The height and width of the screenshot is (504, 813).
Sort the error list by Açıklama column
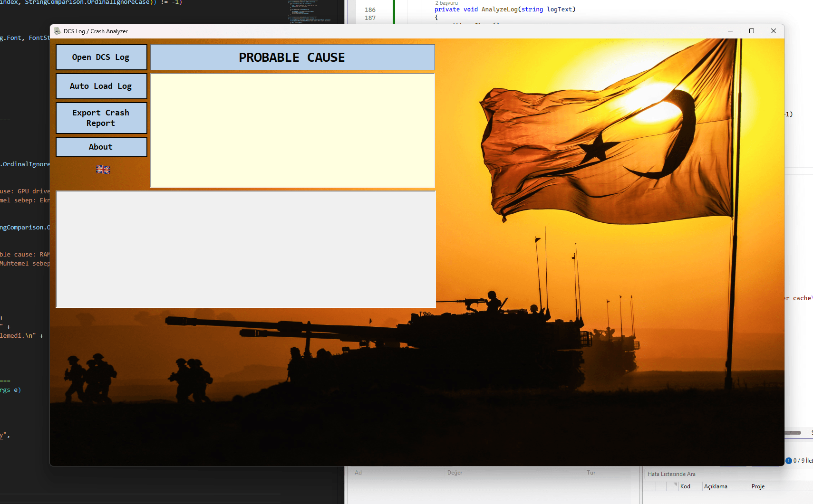(x=716, y=486)
